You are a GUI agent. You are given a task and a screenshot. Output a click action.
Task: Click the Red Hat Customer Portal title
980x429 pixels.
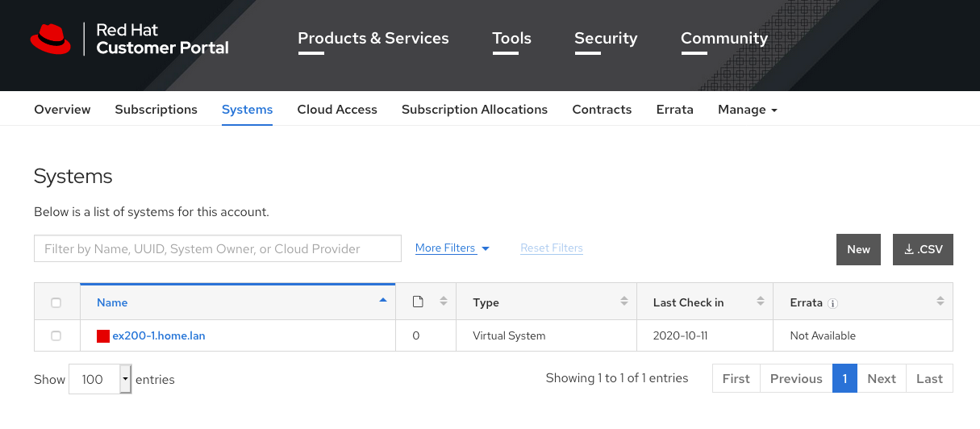162,39
